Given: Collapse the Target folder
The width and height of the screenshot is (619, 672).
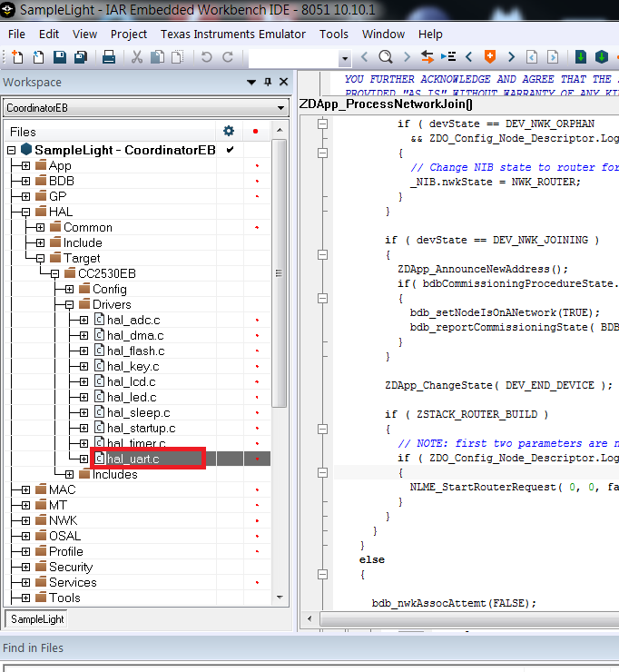Looking at the screenshot, I should tap(40, 258).
